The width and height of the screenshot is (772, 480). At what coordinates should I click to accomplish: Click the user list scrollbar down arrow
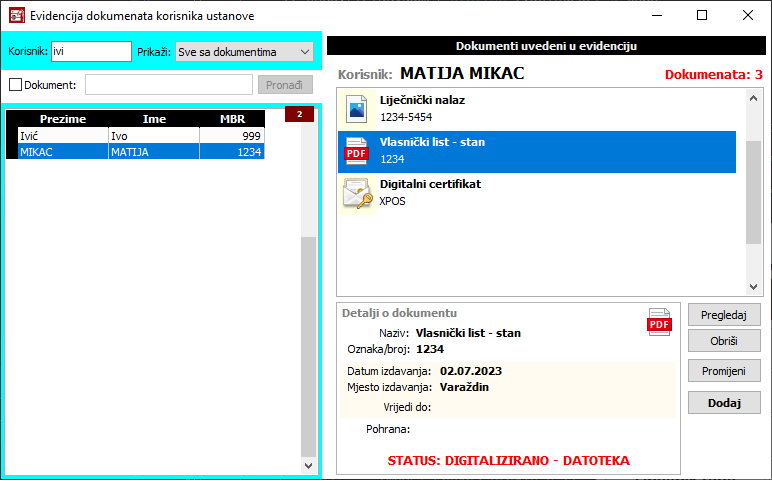pos(308,465)
